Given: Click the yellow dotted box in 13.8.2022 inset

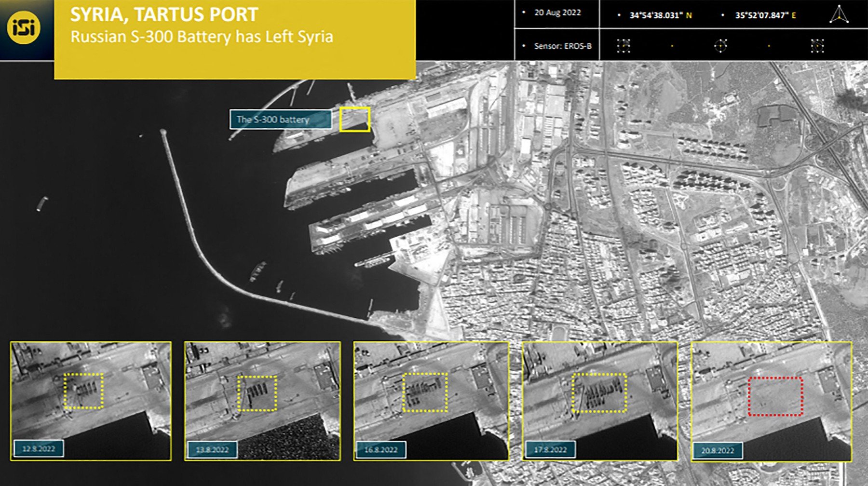Looking at the screenshot, I should point(258,393).
